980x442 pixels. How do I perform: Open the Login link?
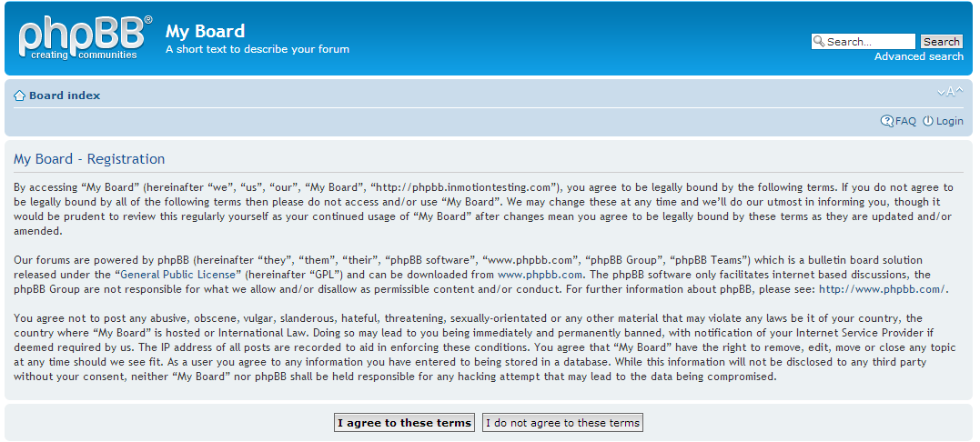[x=949, y=121]
